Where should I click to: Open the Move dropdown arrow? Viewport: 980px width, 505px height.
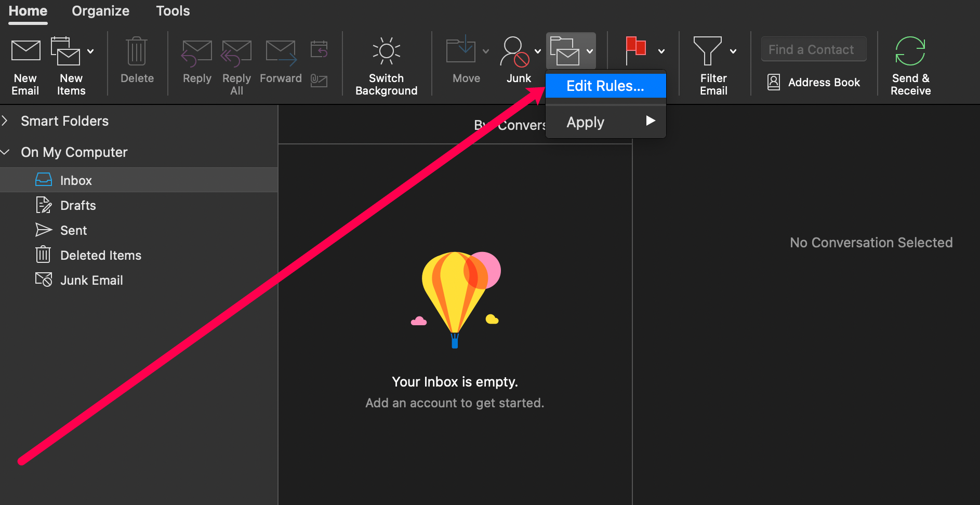486,51
